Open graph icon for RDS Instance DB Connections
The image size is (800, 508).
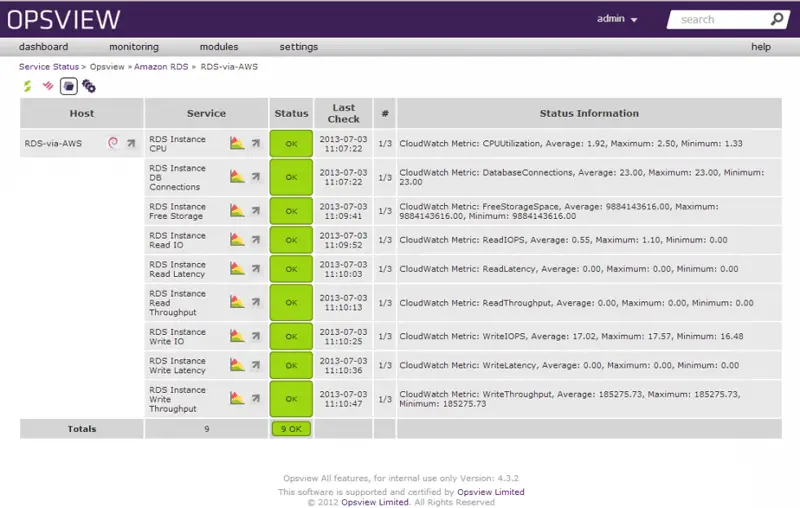(237, 176)
